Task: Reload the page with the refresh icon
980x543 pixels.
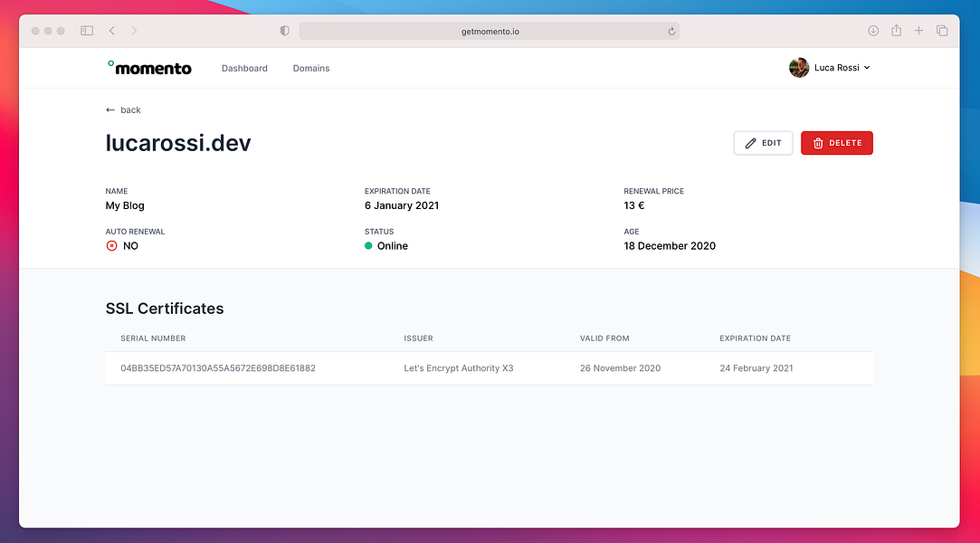Action: pos(671,32)
